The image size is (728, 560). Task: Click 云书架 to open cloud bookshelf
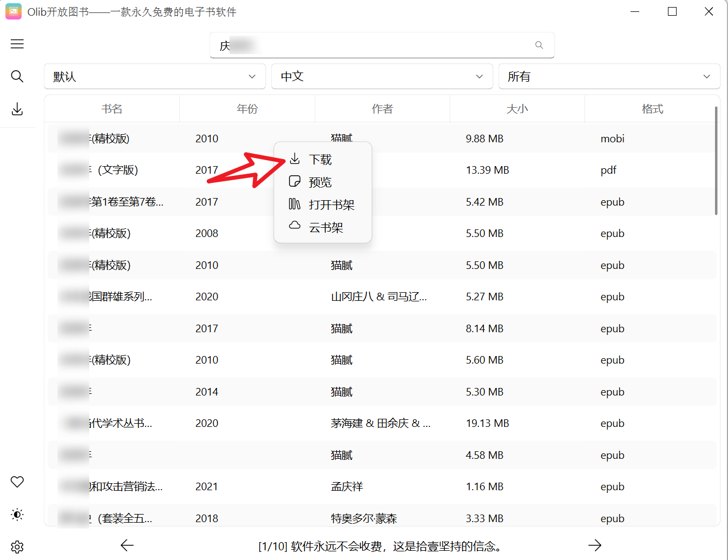click(x=326, y=227)
